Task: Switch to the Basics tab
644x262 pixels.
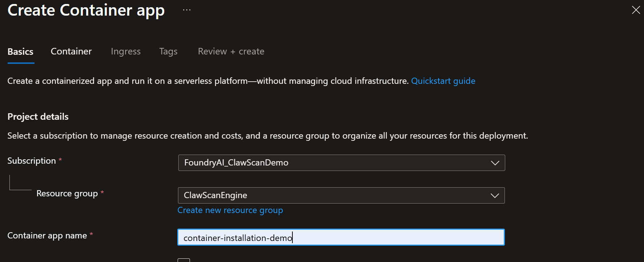Action: 20,52
